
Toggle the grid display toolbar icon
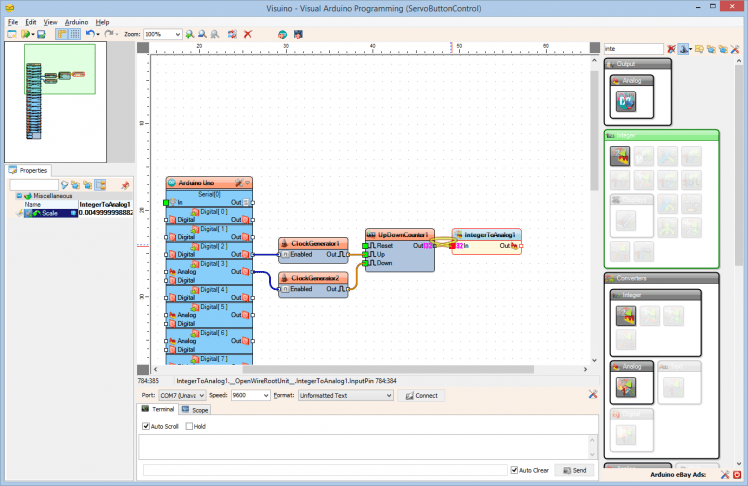pos(75,34)
